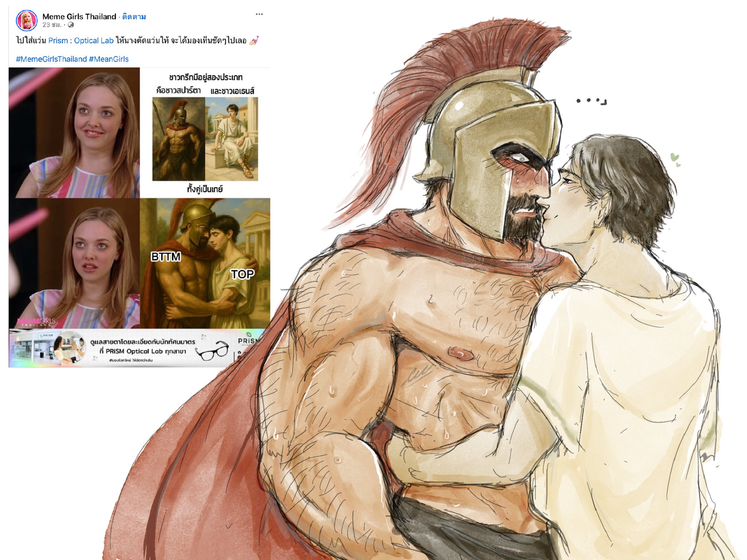Click the globe public audience icon

(71, 25)
